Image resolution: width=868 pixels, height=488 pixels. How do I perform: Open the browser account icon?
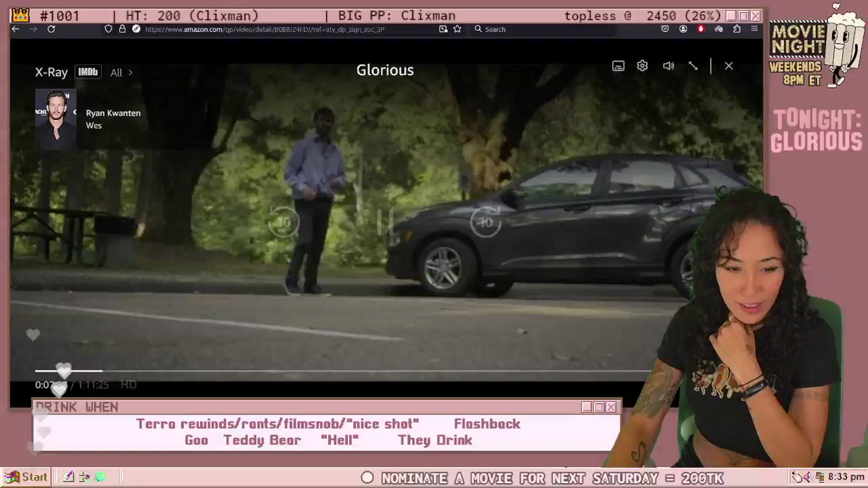[x=683, y=29]
